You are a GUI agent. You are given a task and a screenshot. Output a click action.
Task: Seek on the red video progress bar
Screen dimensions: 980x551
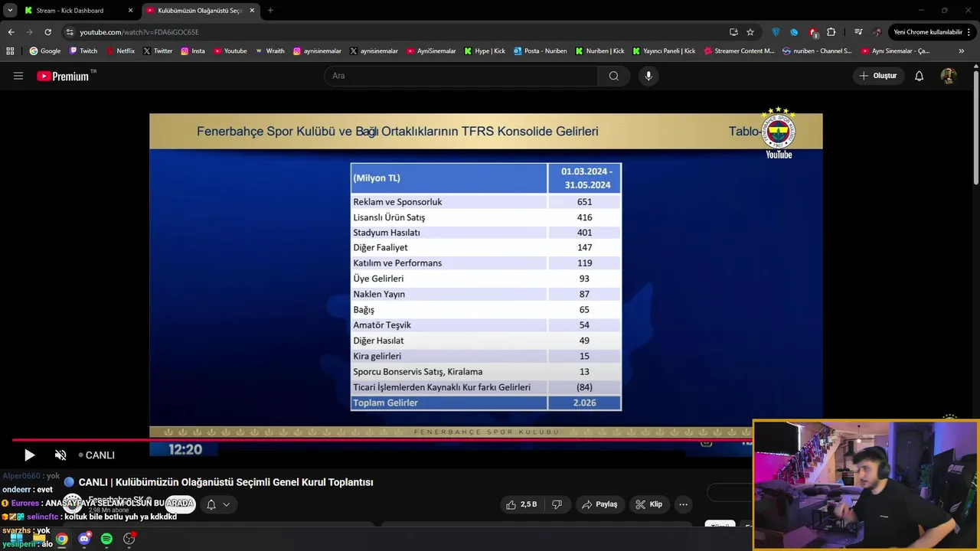point(381,440)
